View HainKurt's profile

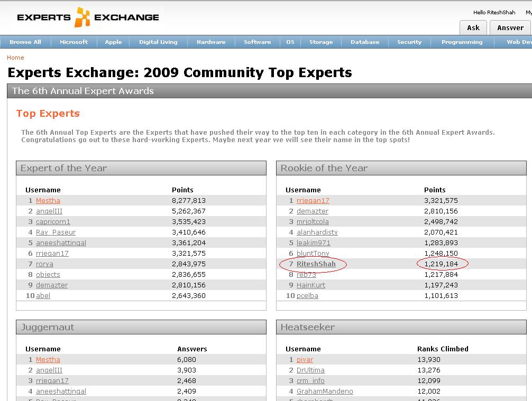311,285
